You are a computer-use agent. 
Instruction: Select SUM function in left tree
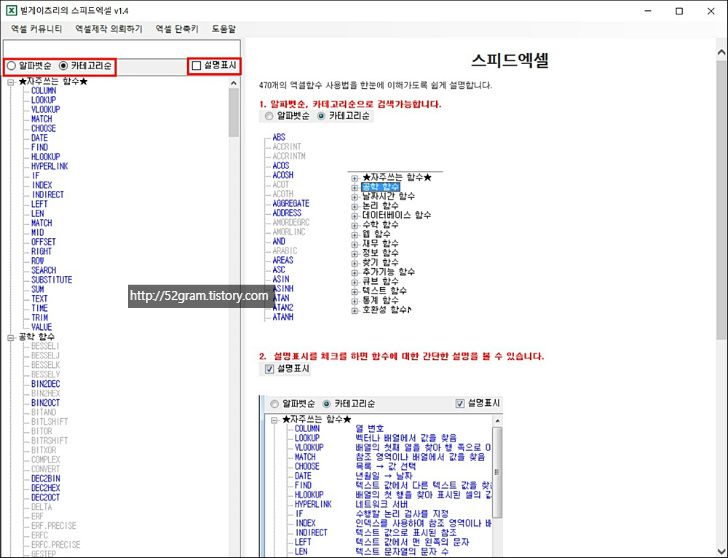[x=38, y=289]
